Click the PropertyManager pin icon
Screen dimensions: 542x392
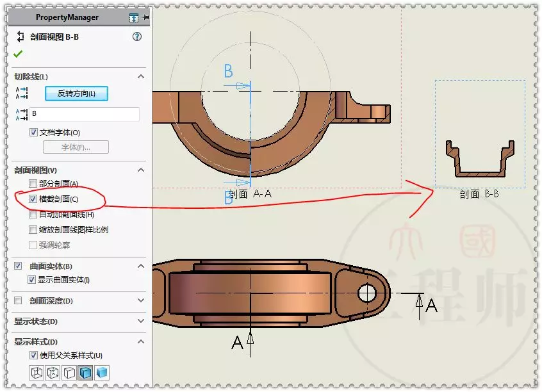pyautogui.click(x=146, y=17)
